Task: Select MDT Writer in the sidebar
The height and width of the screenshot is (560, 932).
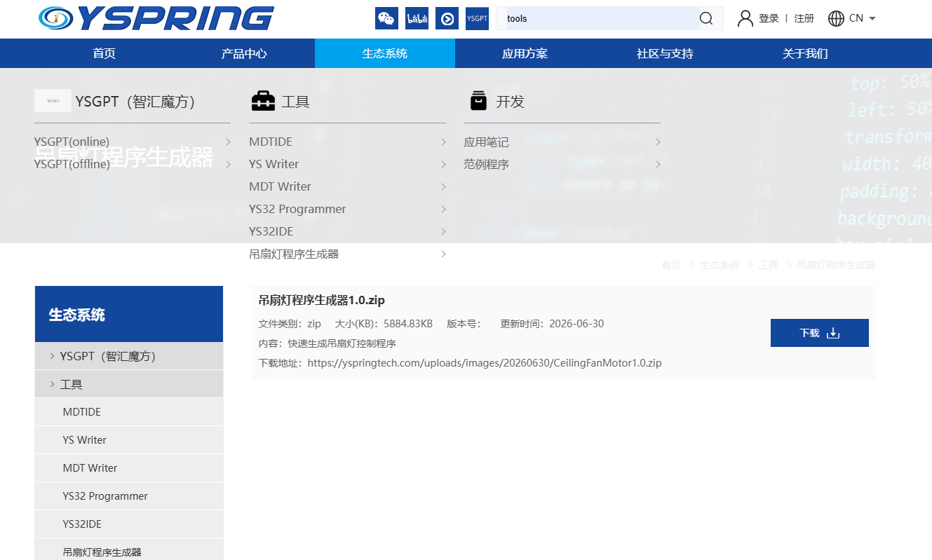Action: [129, 468]
